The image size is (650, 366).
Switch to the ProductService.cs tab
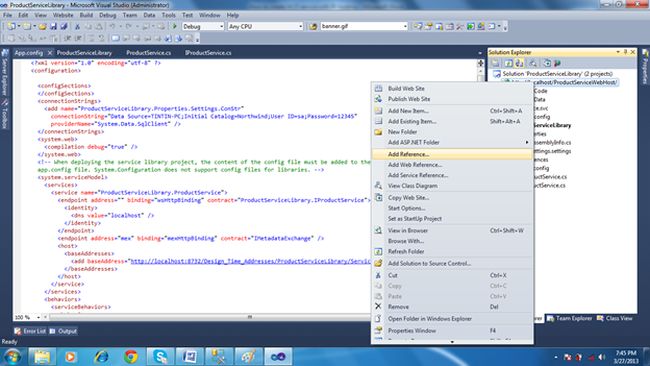[x=148, y=53]
